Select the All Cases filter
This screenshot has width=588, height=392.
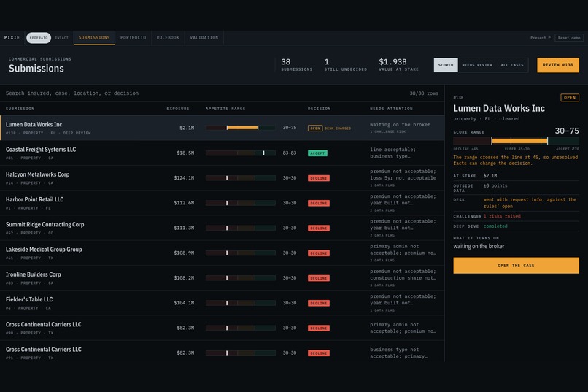pyautogui.click(x=512, y=65)
